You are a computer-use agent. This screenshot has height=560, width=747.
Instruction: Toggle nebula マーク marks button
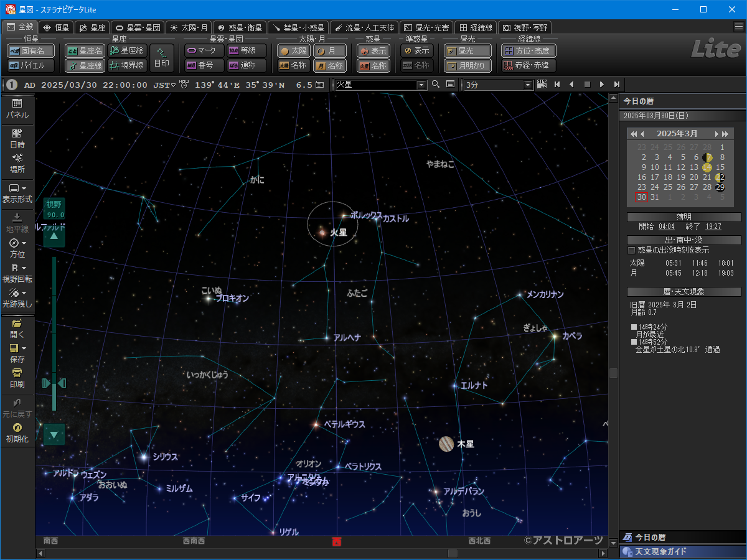[203, 51]
